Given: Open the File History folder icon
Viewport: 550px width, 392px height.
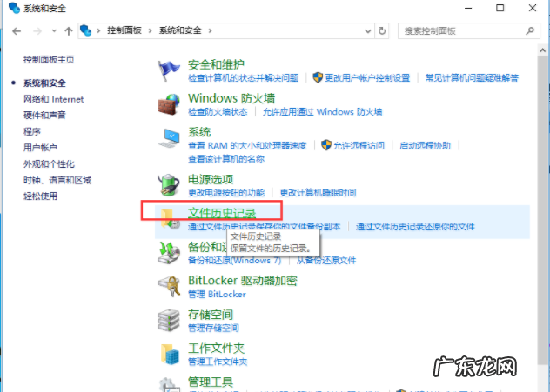Looking at the screenshot, I should [170, 219].
